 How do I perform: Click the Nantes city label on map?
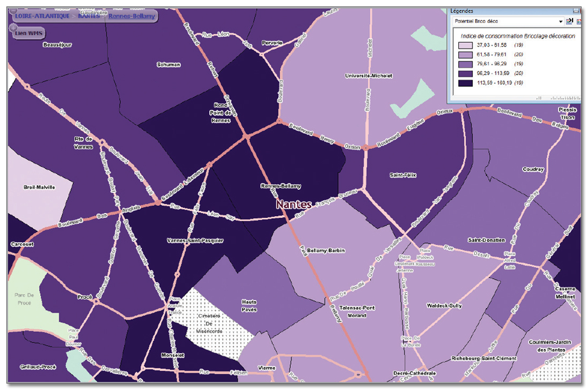294,205
